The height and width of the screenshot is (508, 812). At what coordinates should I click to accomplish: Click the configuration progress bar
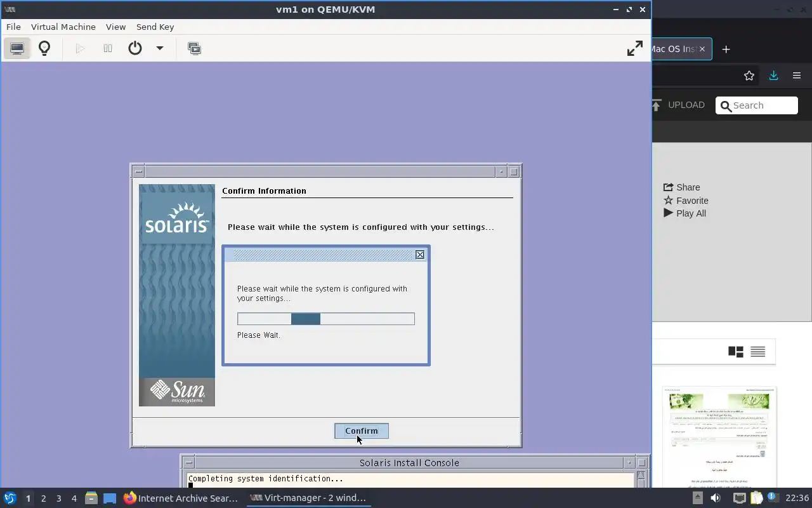click(x=326, y=319)
